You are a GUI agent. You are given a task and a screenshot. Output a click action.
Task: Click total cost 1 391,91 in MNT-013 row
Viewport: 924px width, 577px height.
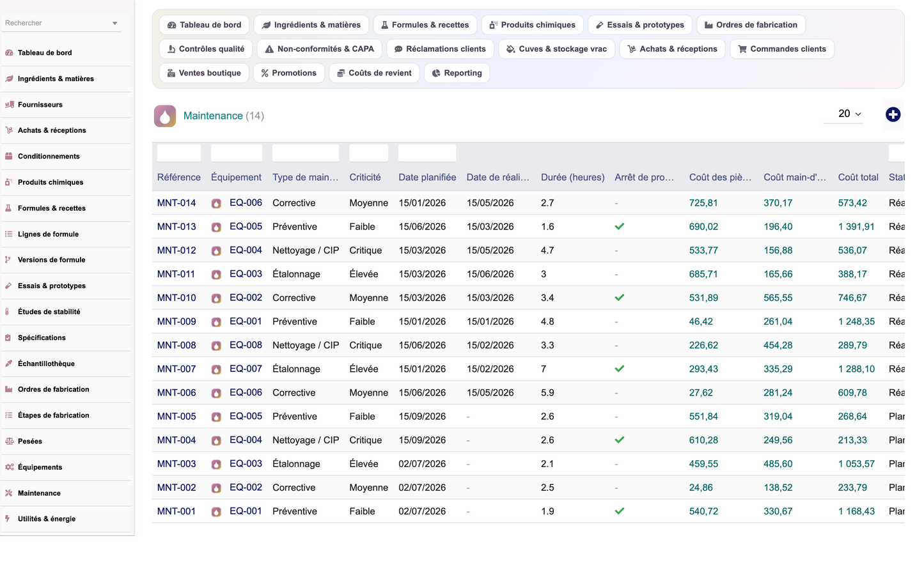point(856,227)
